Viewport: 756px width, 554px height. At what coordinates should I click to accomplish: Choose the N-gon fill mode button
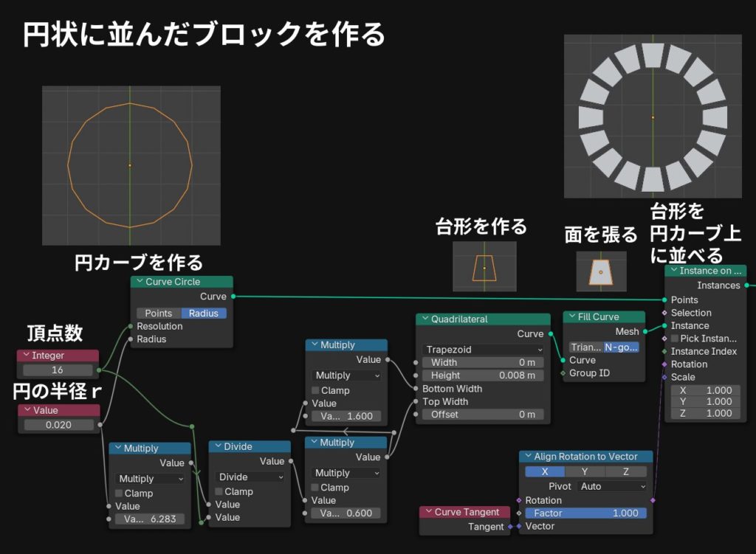(x=621, y=347)
